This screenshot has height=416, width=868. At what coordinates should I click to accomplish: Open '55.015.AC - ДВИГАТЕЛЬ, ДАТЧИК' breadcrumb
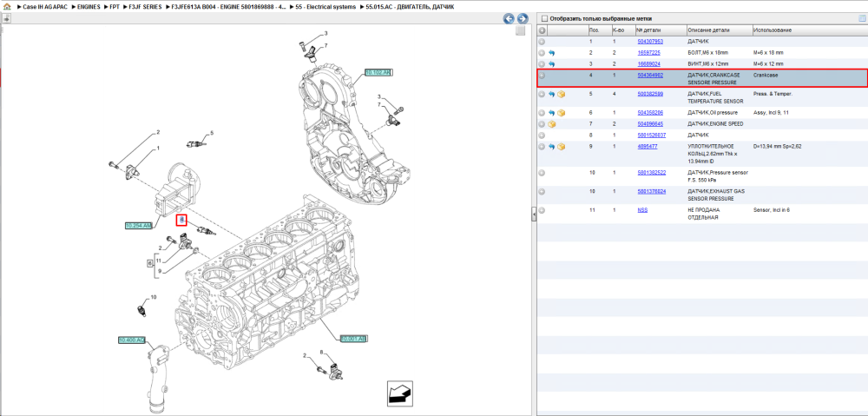(x=410, y=7)
